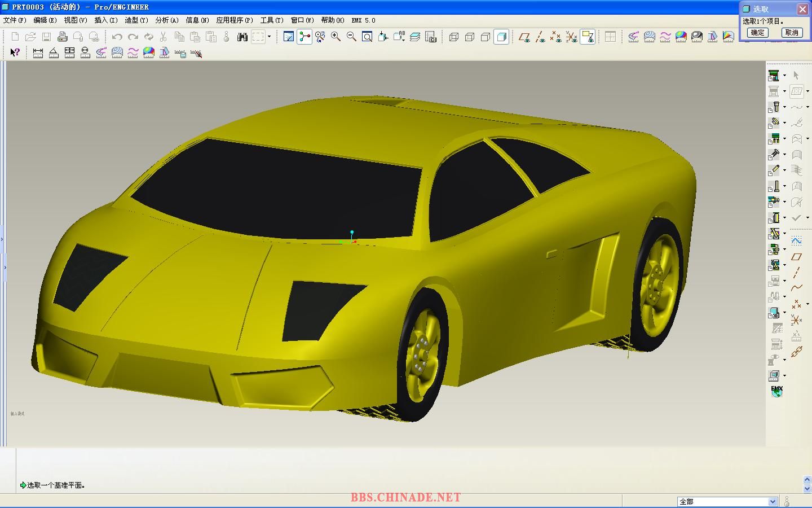Click the datum coordinate system tool

click(x=796, y=320)
